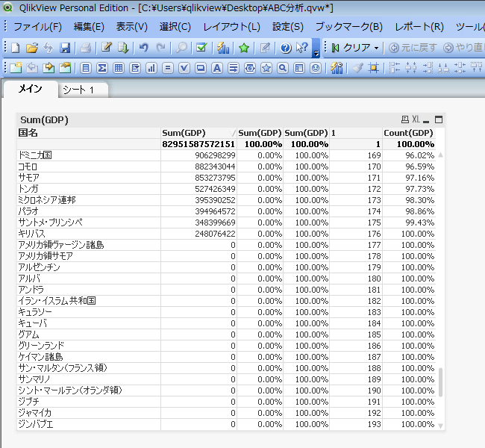The width and height of the screenshot is (485, 448).
Task: Click the Open file folder icon
Action: (x=31, y=48)
